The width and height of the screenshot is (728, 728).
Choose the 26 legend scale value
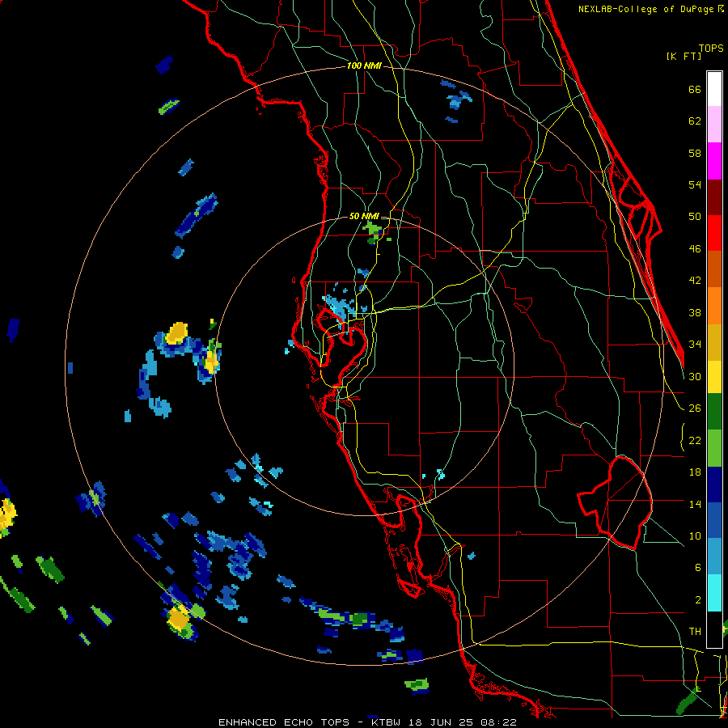pyautogui.click(x=695, y=408)
